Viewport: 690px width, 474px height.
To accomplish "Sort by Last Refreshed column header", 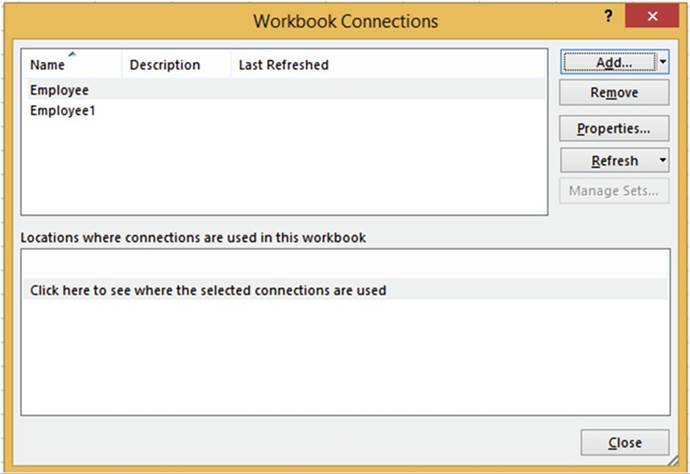I will pos(284,65).
